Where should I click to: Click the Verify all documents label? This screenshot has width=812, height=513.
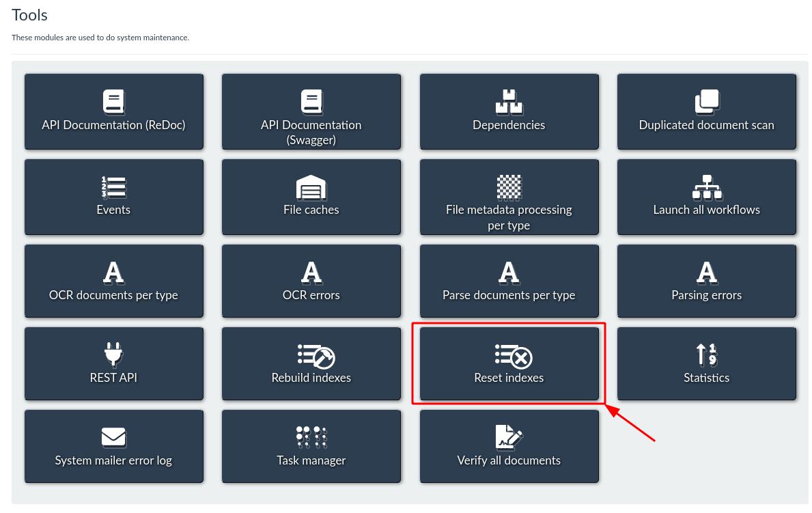(x=509, y=460)
